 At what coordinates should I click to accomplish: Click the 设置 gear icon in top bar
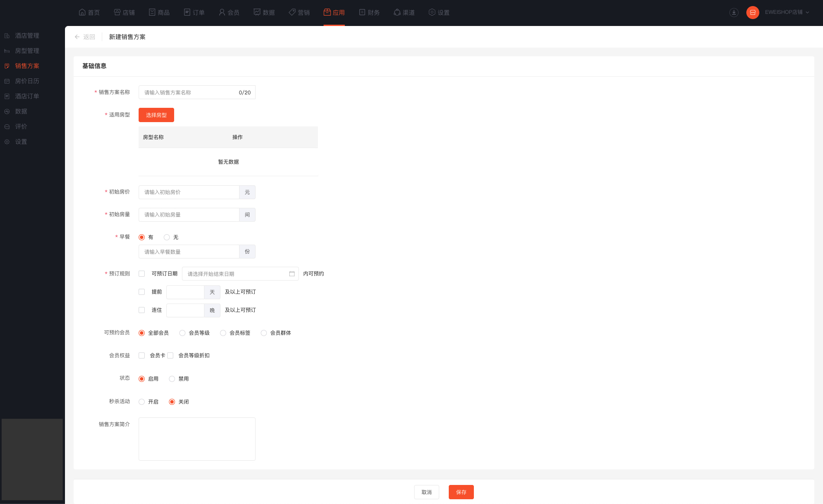[x=432, y=12]
